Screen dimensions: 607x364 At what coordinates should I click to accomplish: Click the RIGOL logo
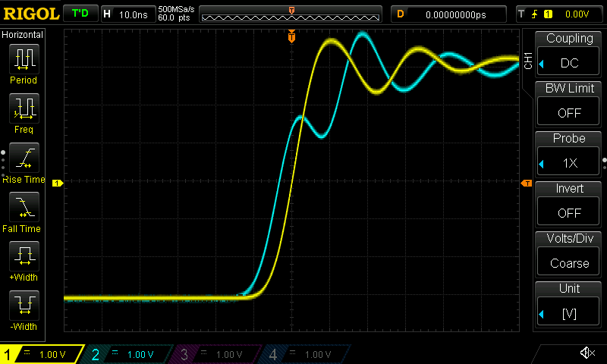click(31, 14)
